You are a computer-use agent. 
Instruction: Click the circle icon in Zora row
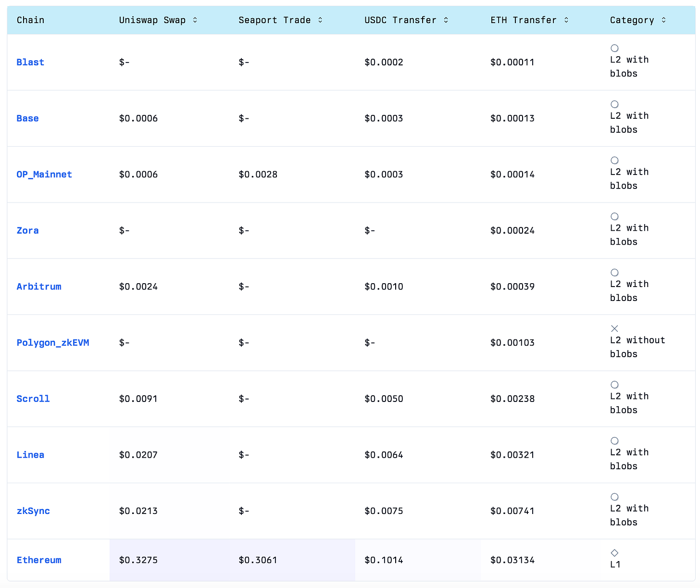[x=614, y=216]
